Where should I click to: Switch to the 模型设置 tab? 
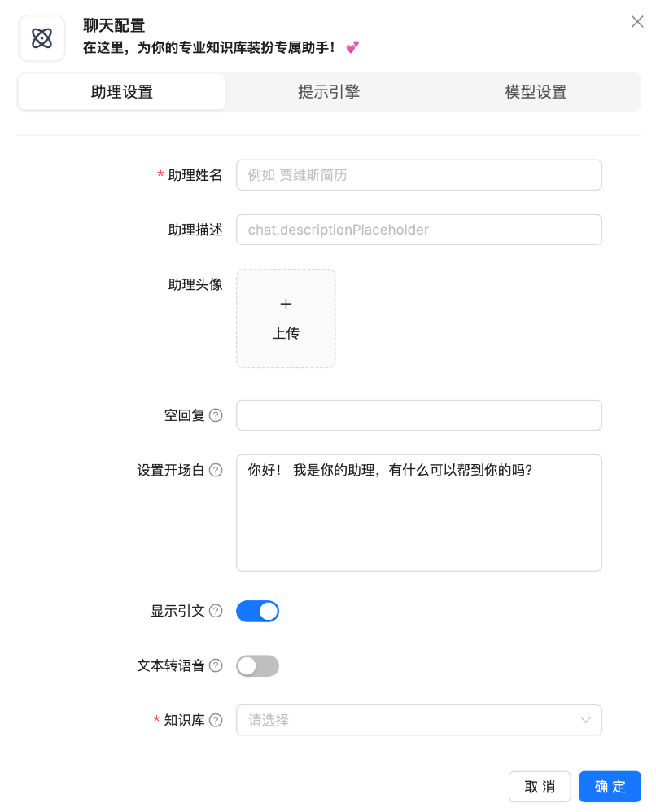click(x=536, y=92)
